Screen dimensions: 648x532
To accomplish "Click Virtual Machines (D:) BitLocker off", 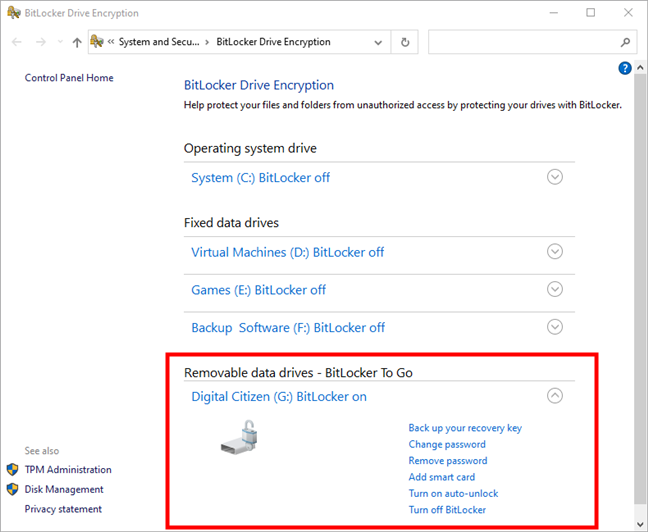I will pos(288,252).
